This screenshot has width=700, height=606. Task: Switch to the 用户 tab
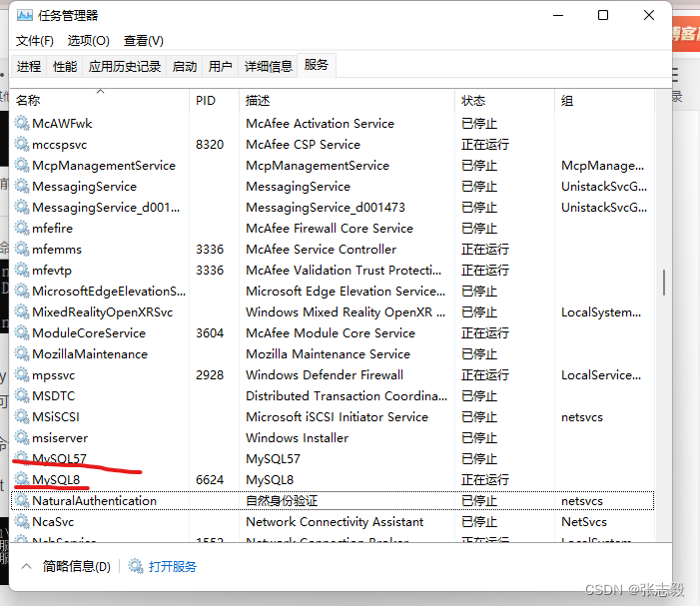click(x=220, y=67)
